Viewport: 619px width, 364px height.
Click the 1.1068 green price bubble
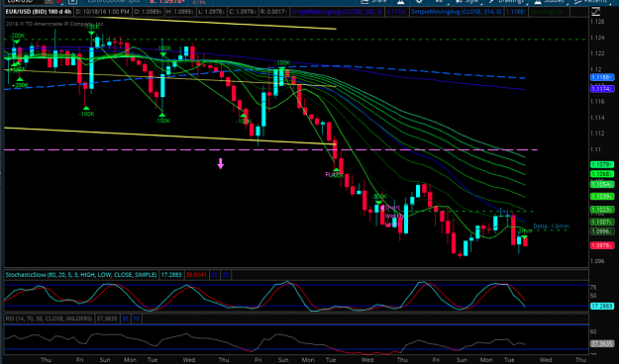coord(602,174)
